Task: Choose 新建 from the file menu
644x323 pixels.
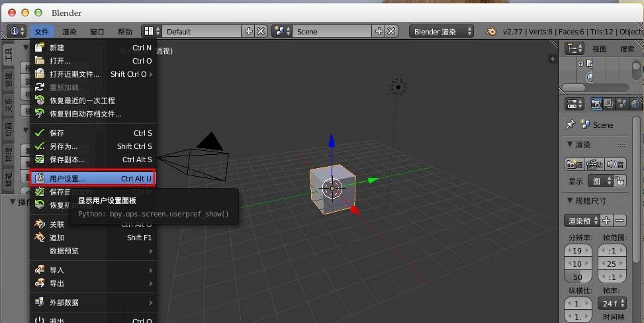Action: 93,48
